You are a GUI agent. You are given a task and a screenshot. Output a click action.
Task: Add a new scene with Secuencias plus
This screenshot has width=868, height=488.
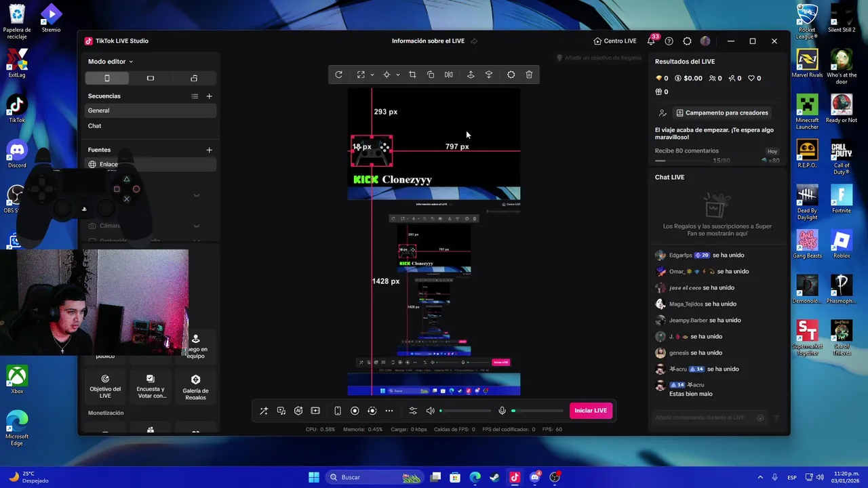tap(209, 96)
